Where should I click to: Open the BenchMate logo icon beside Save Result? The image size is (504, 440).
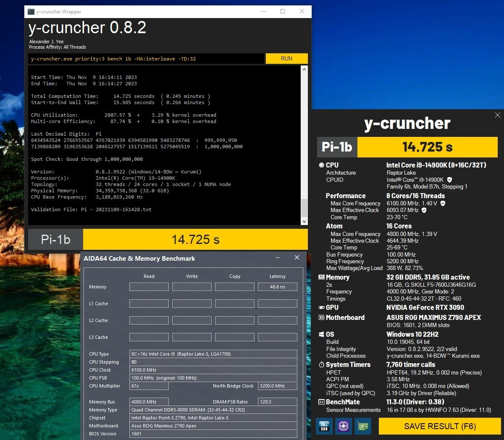pos(324,426)
